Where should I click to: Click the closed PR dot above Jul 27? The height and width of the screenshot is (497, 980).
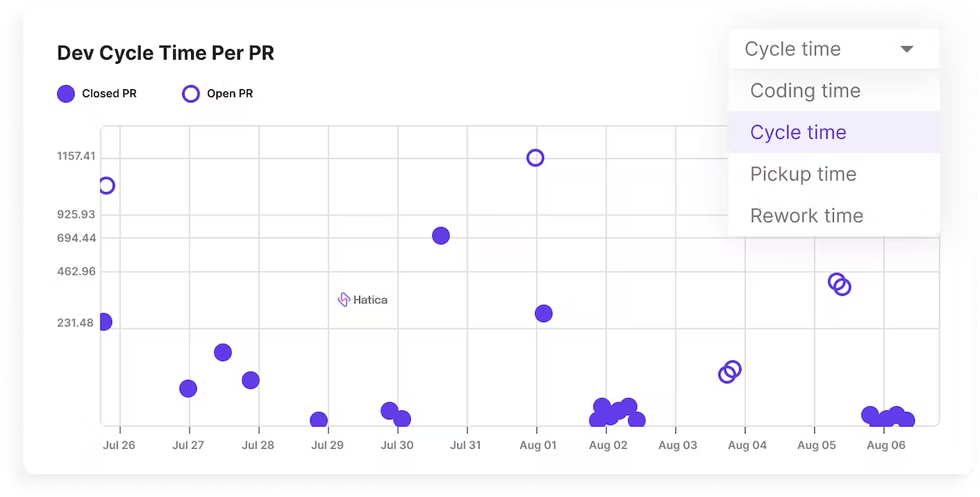188,388
